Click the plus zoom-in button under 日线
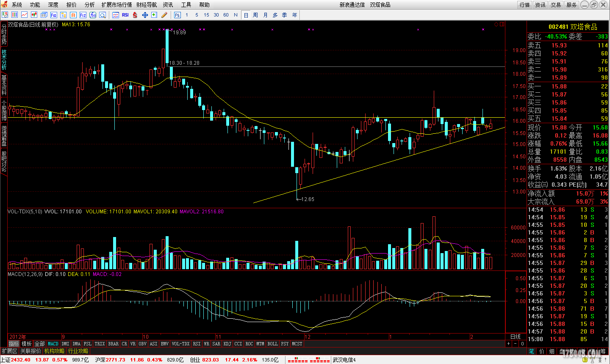 [x=508, y=344]
